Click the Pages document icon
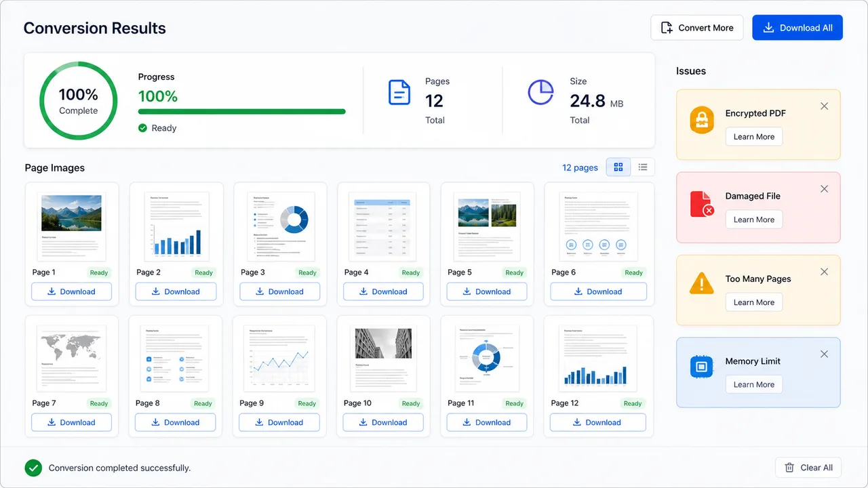The height and width of the screenshot is (488, 868). tap(399, 92)
